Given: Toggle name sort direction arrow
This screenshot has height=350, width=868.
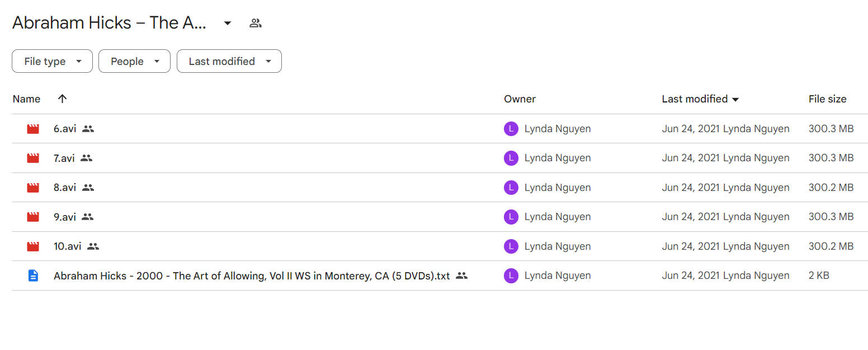Looking at the screenshot, I should pos(62,99).
